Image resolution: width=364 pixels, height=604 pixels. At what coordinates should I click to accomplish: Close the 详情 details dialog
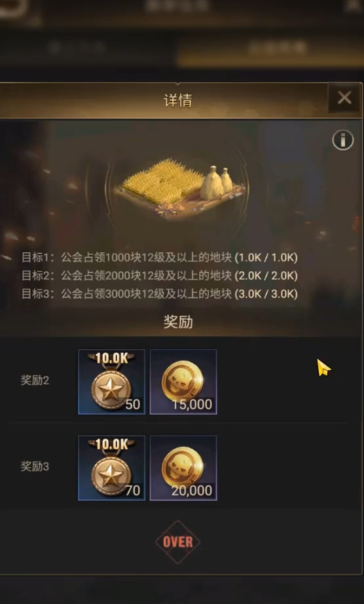(x=344, y=98)
